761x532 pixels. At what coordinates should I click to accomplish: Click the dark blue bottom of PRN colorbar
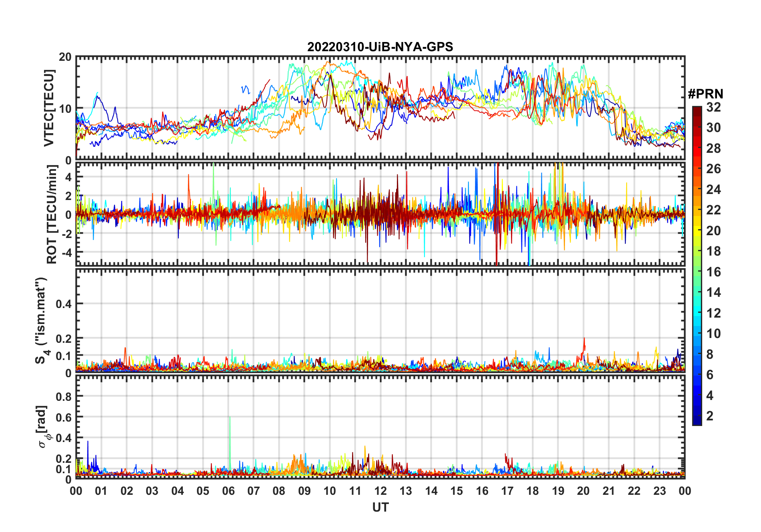pyautogui.click(x=697, y=420)
